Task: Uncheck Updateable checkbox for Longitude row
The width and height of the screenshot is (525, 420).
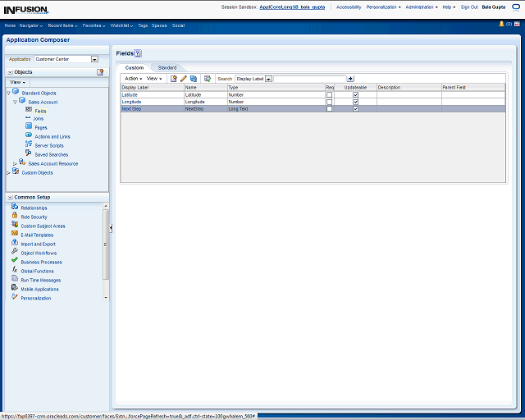Action: click(355, 102)
